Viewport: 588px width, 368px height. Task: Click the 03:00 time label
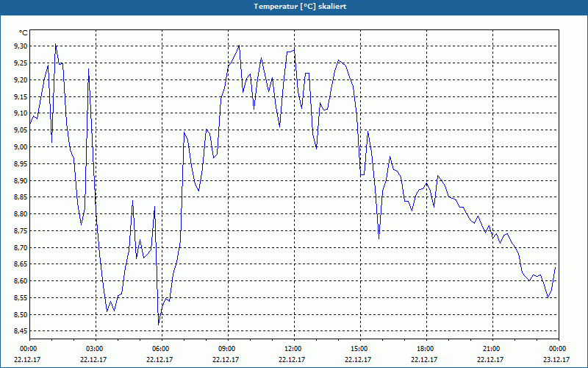click(x=96, y=349)
